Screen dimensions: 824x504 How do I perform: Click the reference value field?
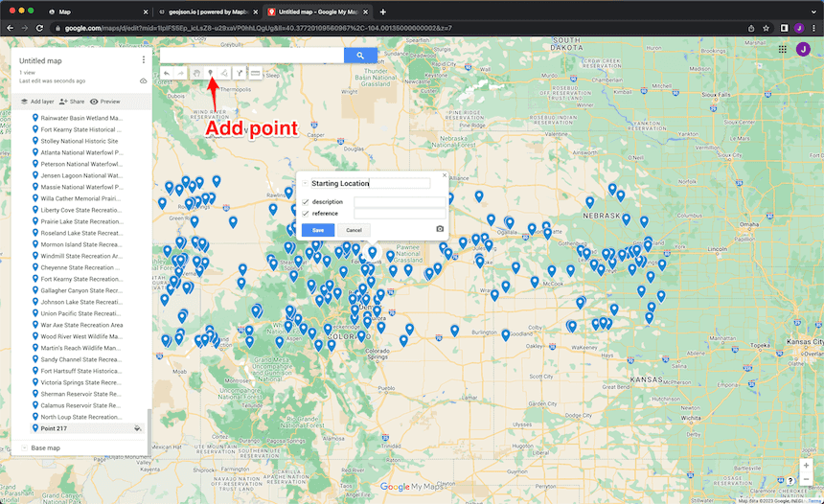point(400,214)
